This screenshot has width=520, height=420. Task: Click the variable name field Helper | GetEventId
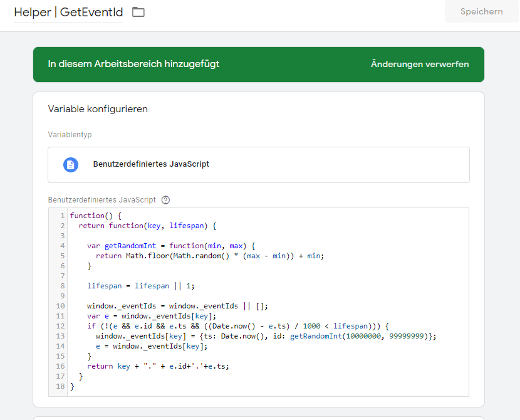(x=68, y=12)
